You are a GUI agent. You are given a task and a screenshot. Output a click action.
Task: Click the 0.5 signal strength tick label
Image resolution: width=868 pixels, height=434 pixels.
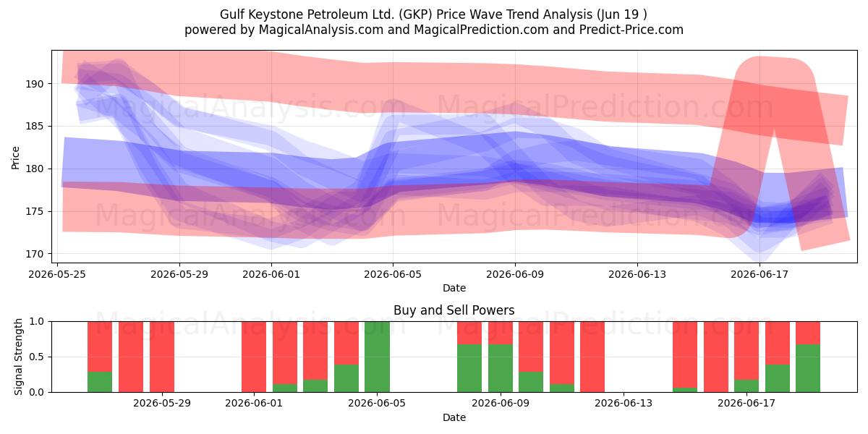click(x=38, y=357)
